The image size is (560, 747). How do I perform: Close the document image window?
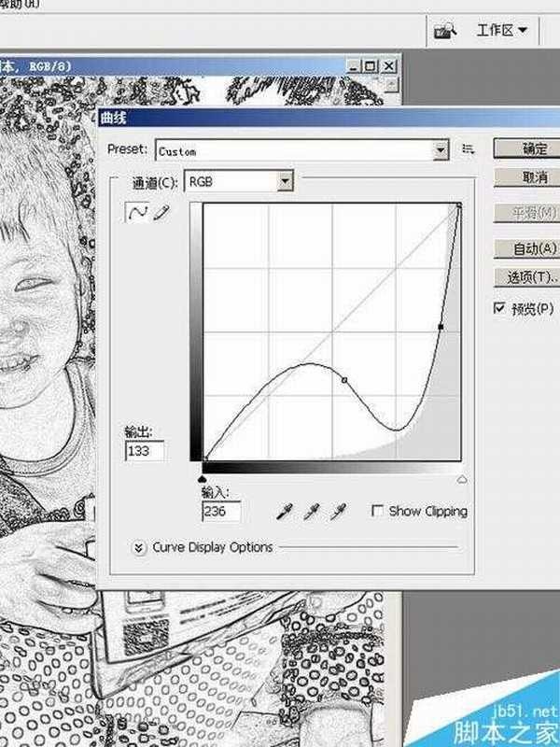[389, 65]
